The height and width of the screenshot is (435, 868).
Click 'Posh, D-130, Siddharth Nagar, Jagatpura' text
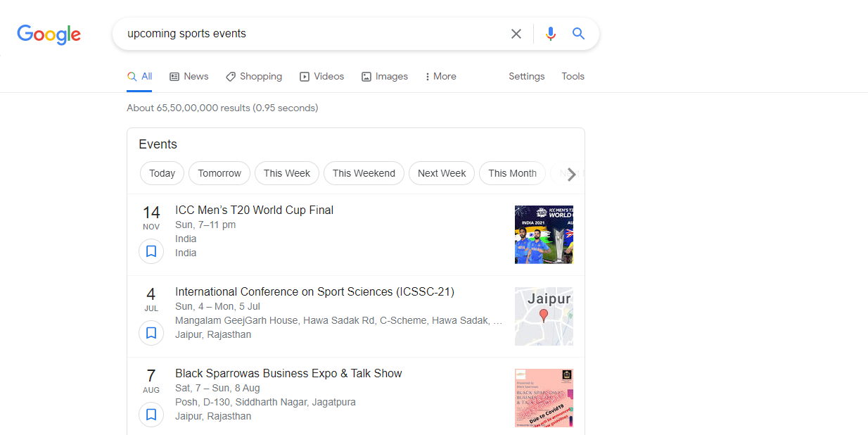click(x=266, y=402)
